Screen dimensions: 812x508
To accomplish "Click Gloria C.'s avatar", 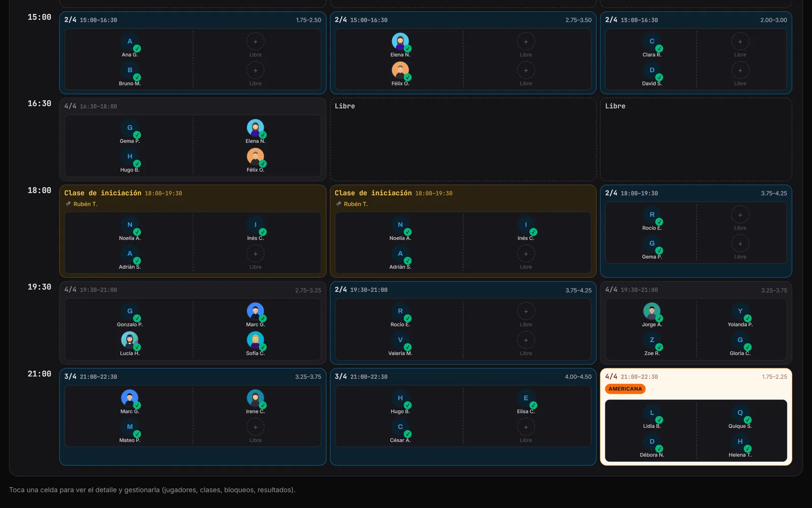I will [740, 340].
